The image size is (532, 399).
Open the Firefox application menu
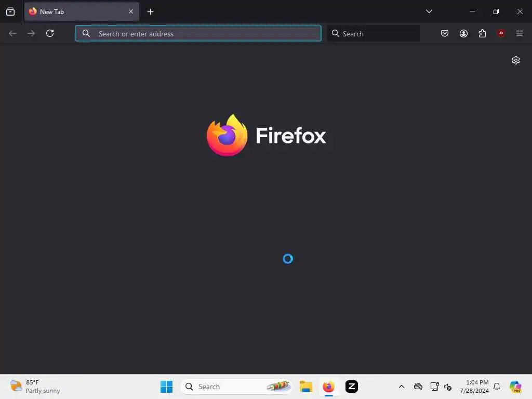(x=520, y=33)
